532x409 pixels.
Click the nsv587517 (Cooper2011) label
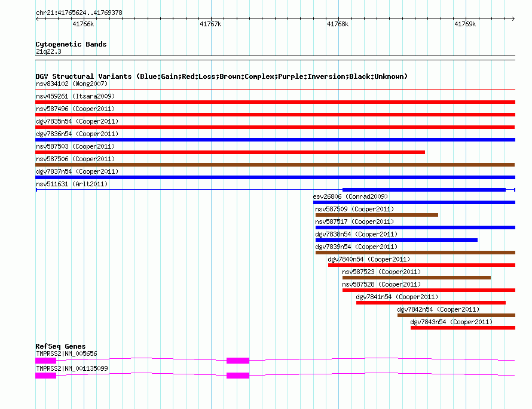tap(354, 222)
